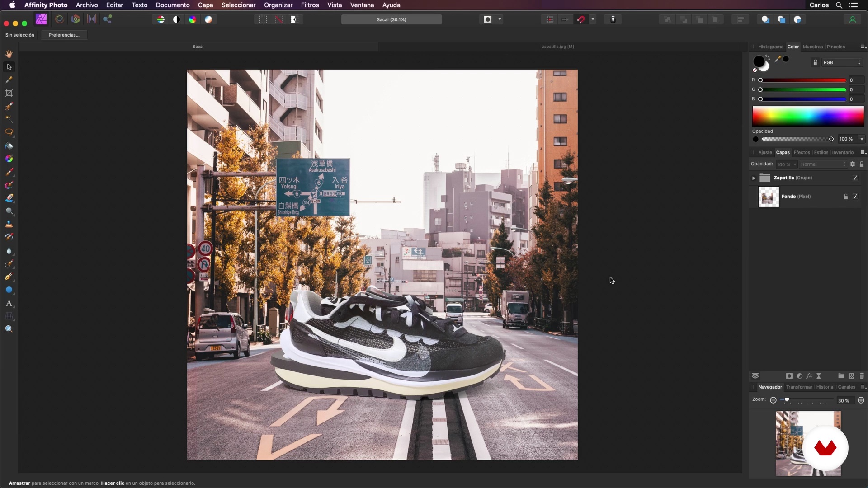Swap foreground and background colors
This screenshot has height=488, width=868.
pos(768,57)
